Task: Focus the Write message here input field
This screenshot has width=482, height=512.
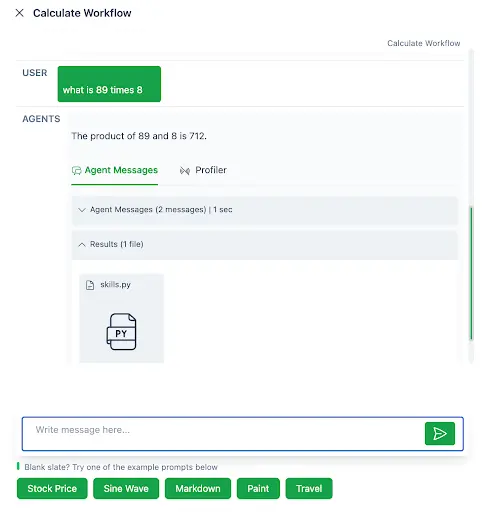Action: (223, 434)
